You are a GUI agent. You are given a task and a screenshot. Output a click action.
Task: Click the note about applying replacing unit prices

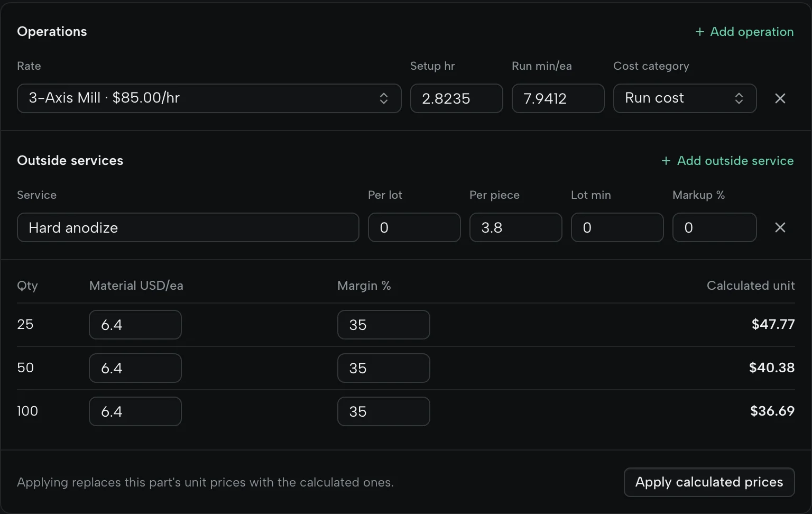(205, 482)
